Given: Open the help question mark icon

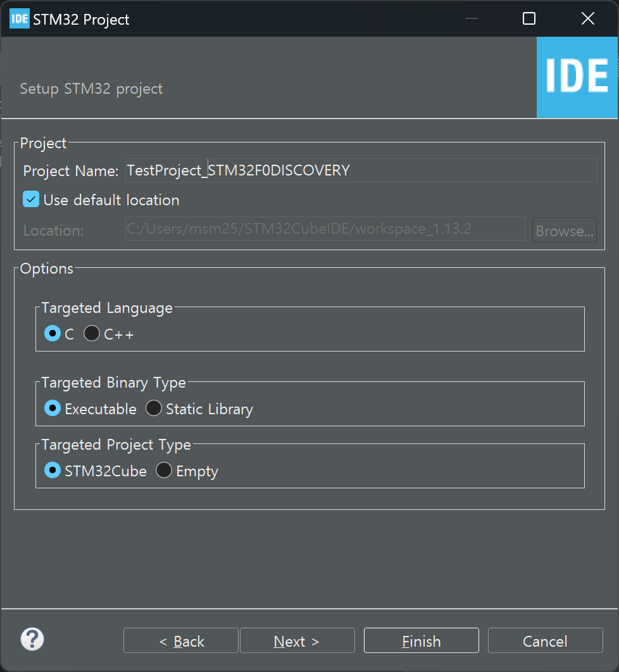Looking at the screenshot, I should point(32,639).
